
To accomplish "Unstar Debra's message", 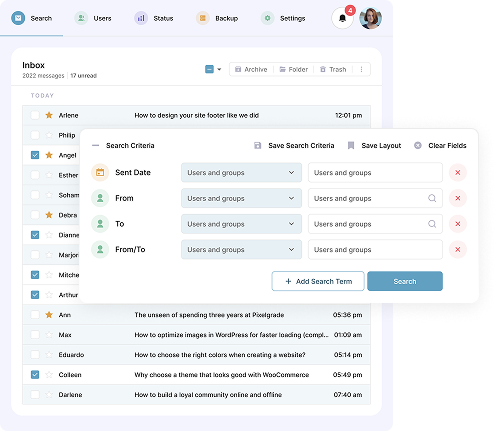I will 49,215.
